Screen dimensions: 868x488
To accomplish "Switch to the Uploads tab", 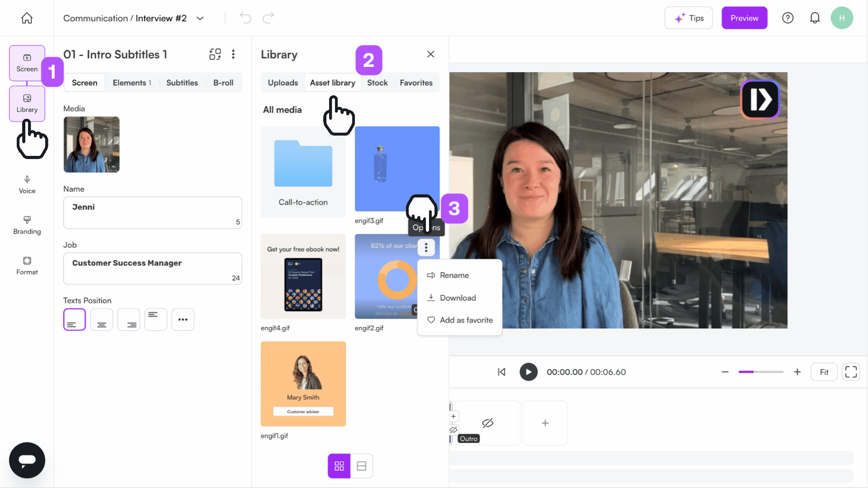I will 283,83.
